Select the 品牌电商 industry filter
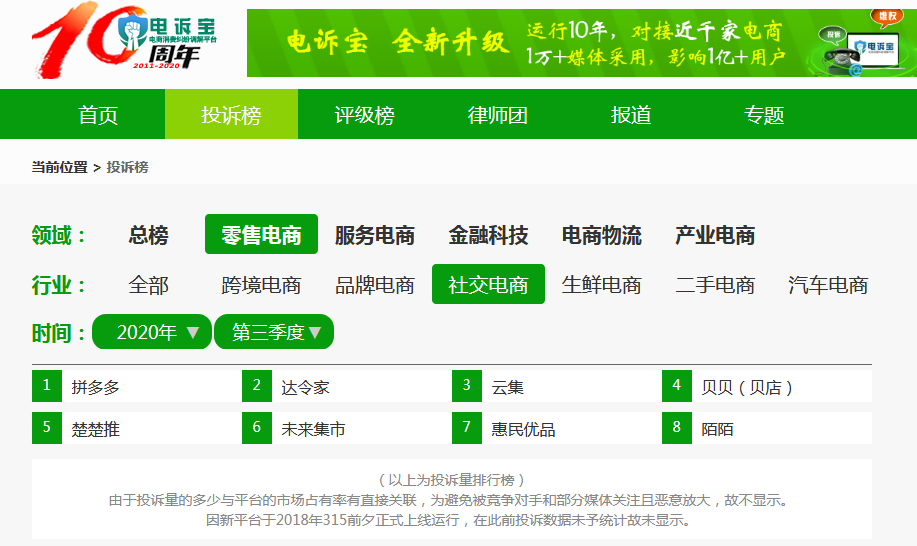This screenshot has height=546, width=917. (x=375, y=285)
